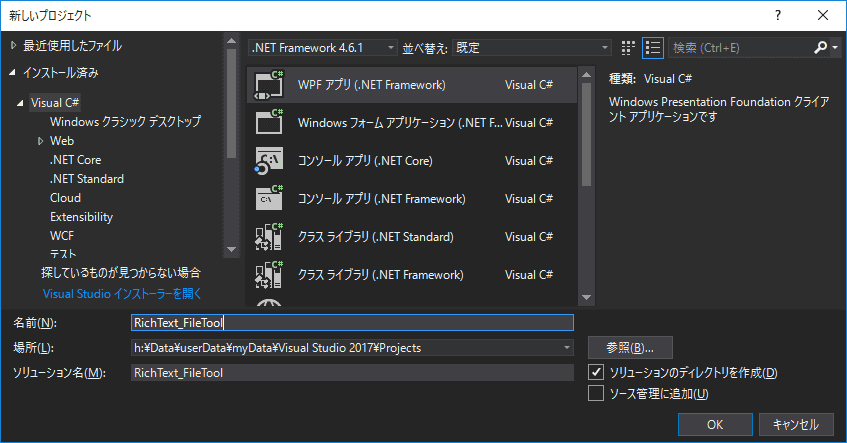Choose the Console app (.NET Core) icon
The image size is (847, 443).
(x=269, y=160)
